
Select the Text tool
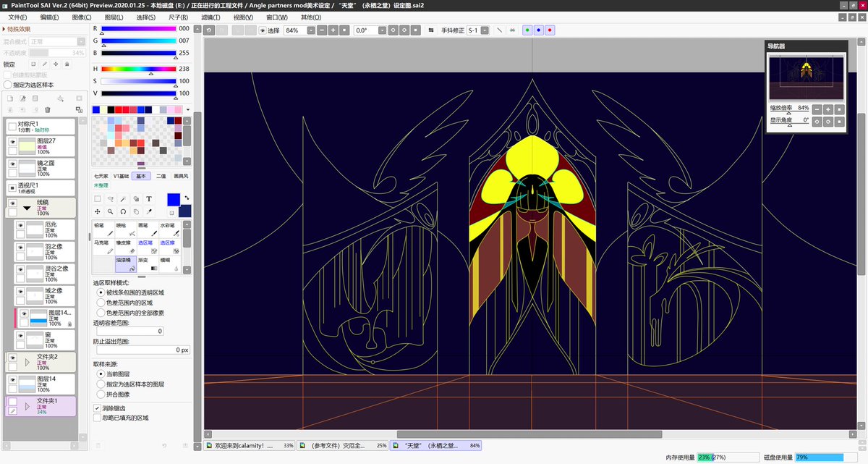[x=149, y=198]
